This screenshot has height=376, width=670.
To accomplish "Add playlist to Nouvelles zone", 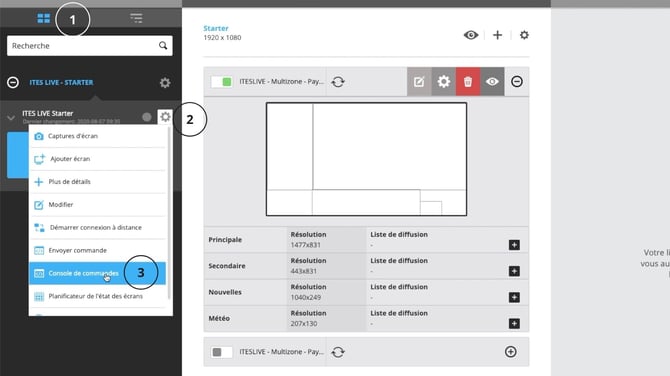I will [514, 297].
